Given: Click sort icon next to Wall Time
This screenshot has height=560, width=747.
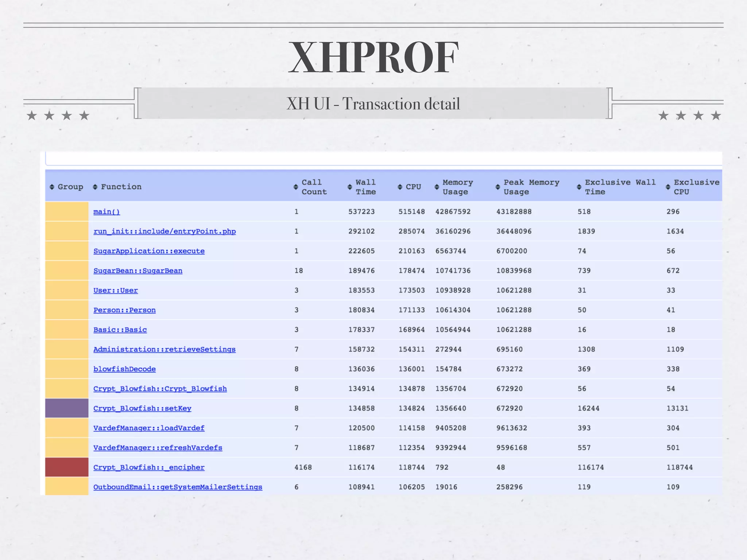Looking at the screenshot, I should click(x=350, y=187).
